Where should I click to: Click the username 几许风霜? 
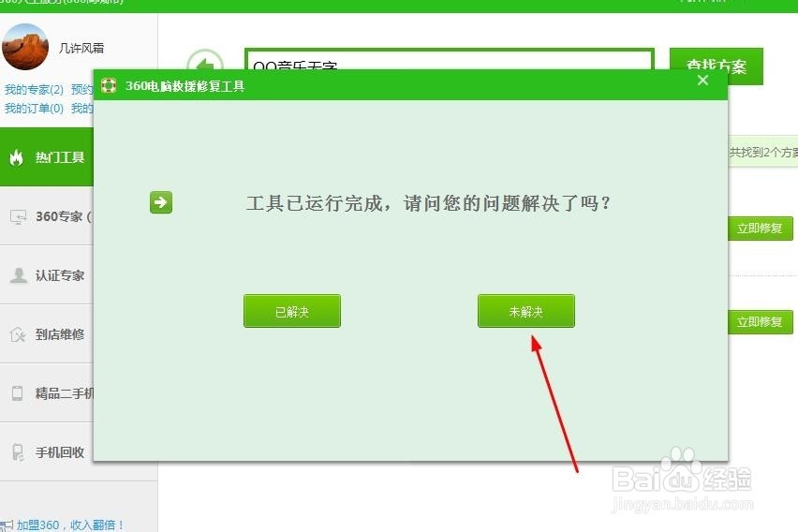[x=81, y=48]
